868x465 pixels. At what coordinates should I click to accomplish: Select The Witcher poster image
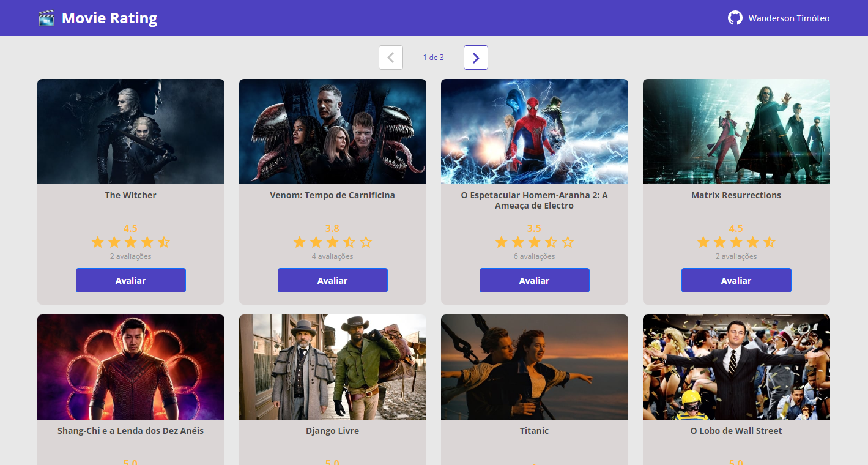tap(131, 132)
